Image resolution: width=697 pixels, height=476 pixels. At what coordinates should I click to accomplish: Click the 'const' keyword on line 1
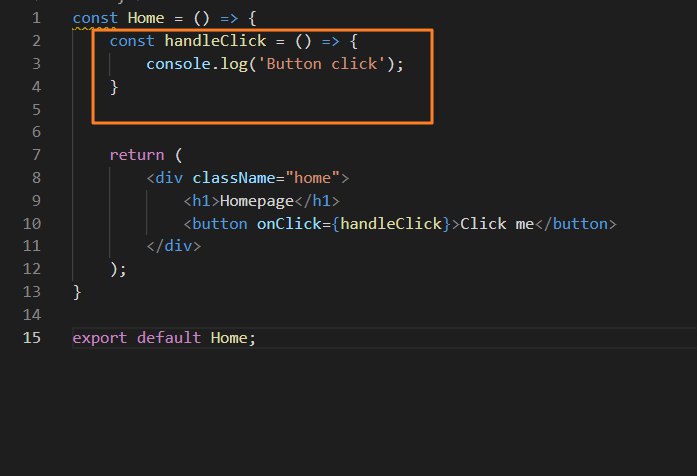tap(95, 18)
